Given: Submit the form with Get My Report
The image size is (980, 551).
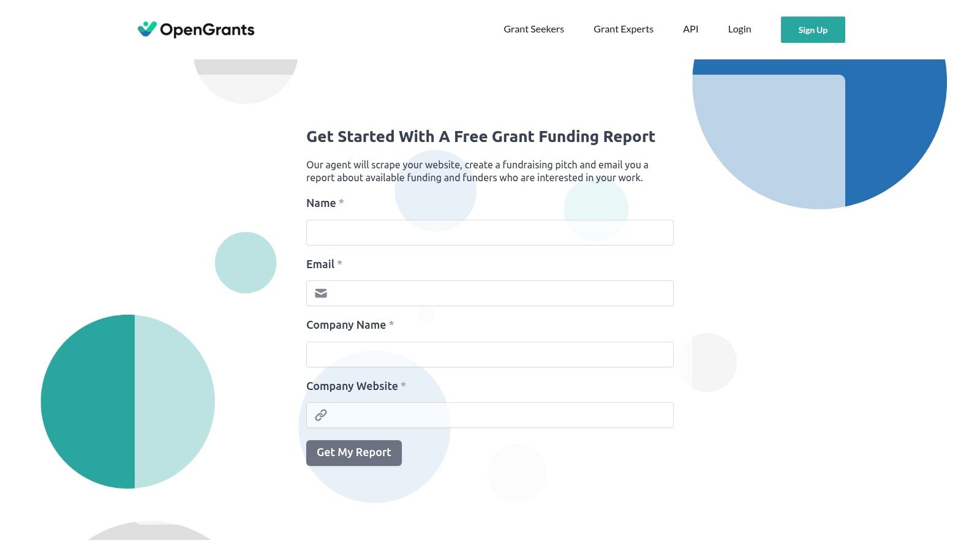Looking at the screenshot, I should (x=353, y=452).
